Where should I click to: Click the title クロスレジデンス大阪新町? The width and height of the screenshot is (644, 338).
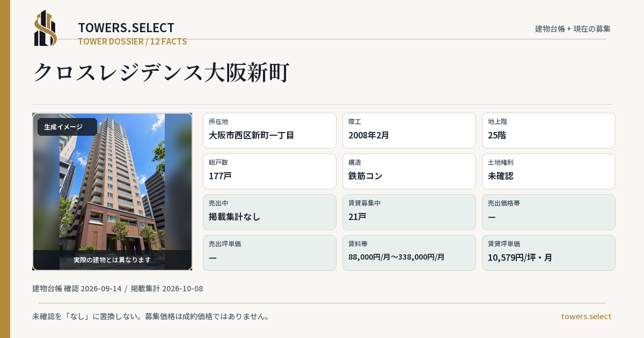[x=162, y=72]
